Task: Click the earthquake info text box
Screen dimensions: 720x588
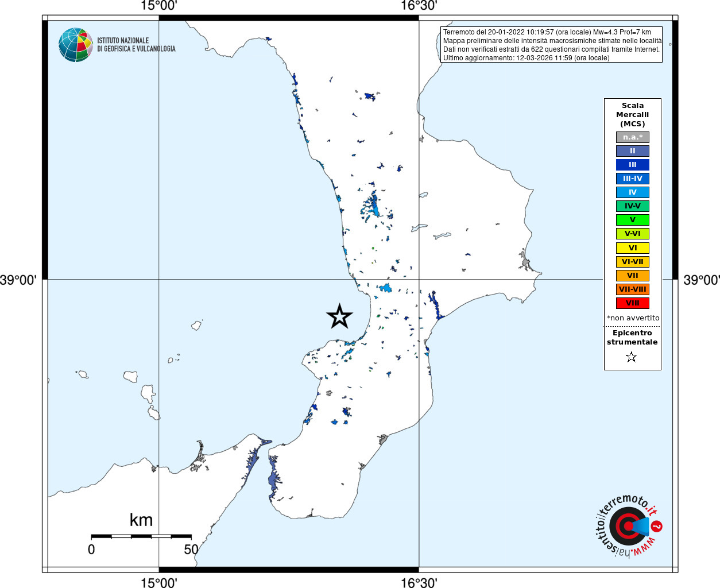Action: [552, 45]
